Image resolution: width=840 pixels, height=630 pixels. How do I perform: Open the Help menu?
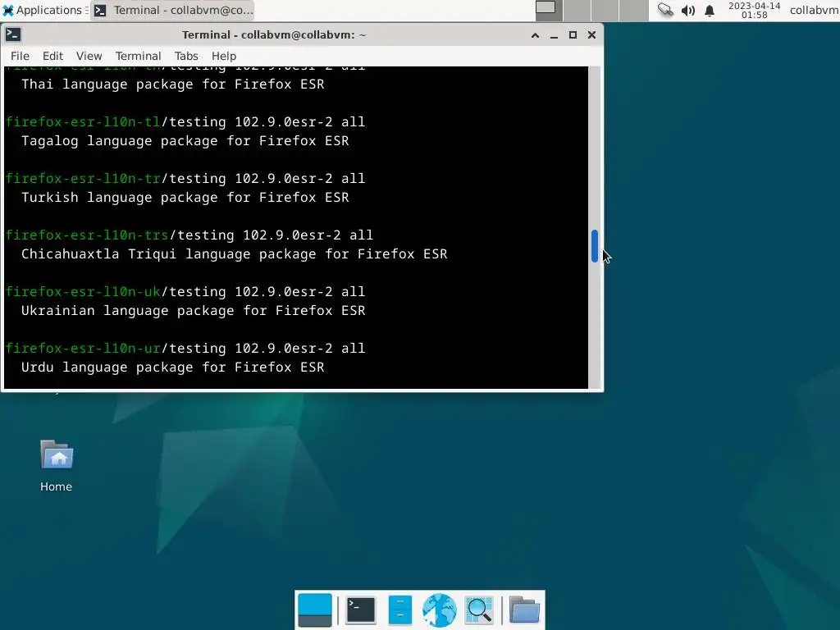[x=223, y=56]
